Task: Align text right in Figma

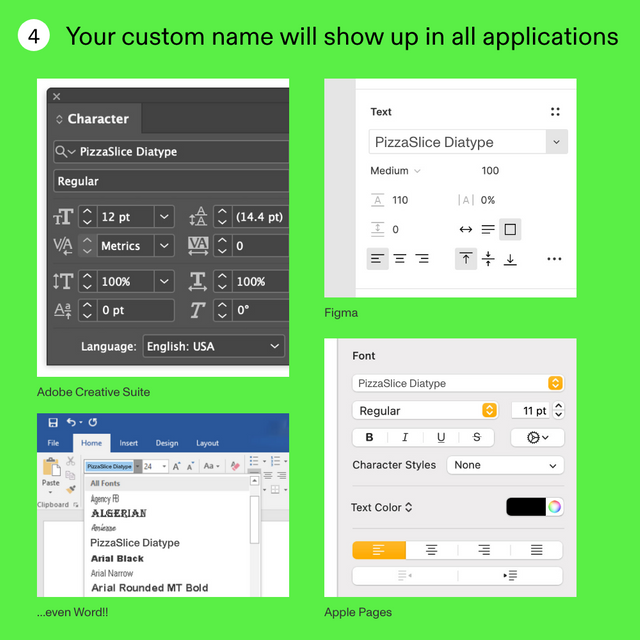Action: (422, 259)
